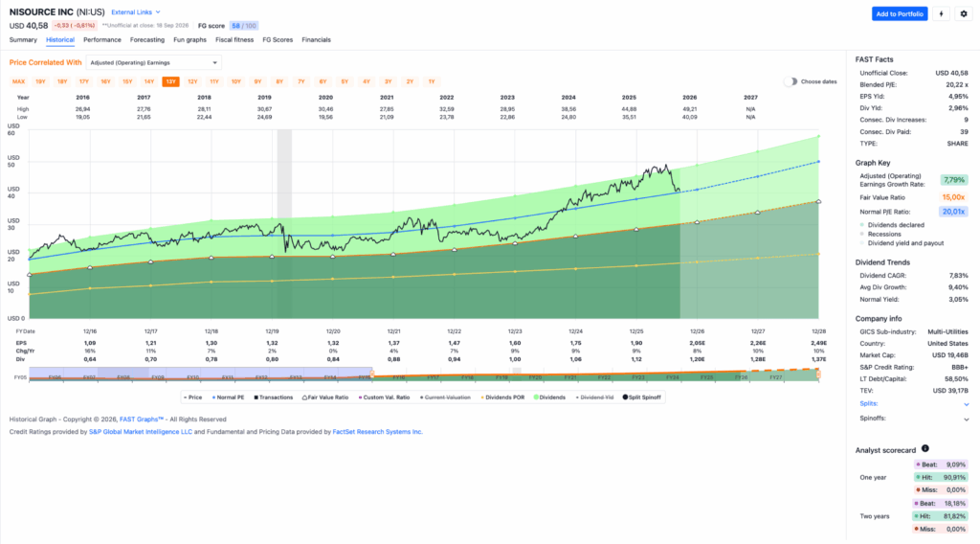
Task: Click the lightning bolt icon button
Action: [x=941, y=13]
